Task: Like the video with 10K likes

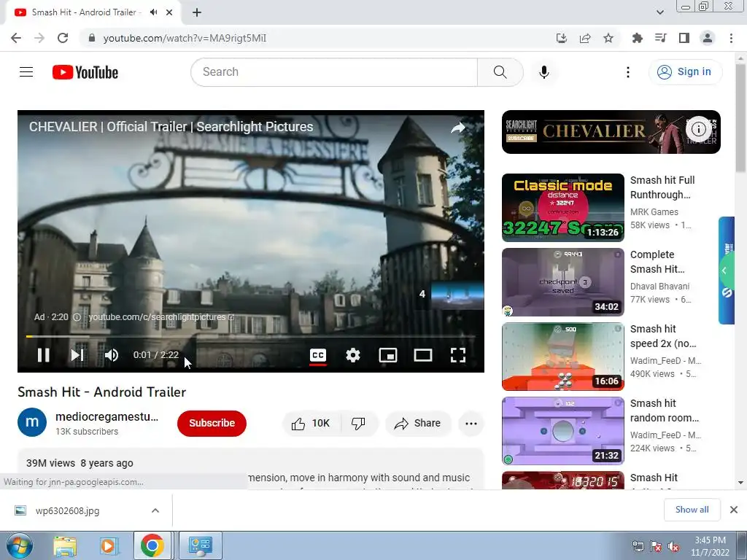Action: 311,424
